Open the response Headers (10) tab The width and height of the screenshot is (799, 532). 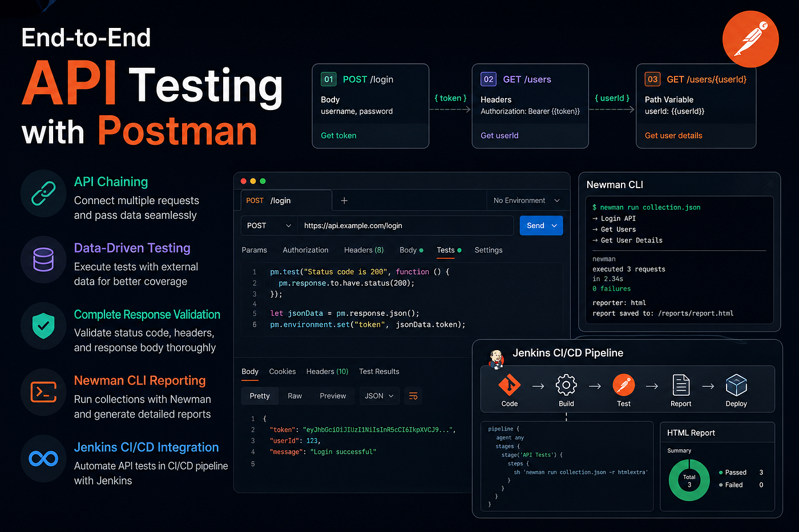327,371
